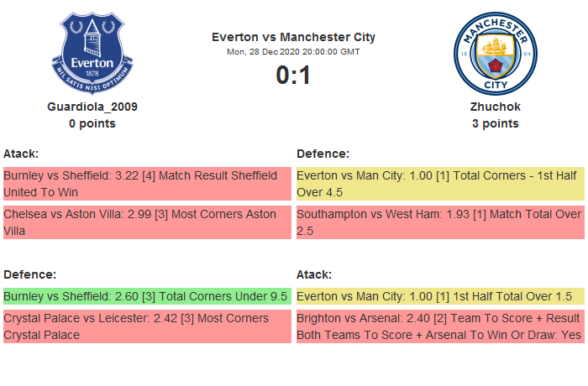Select the 1st Half Total Over 1.5 bet
The image size is (588, 386).
(x=439, y=296)
